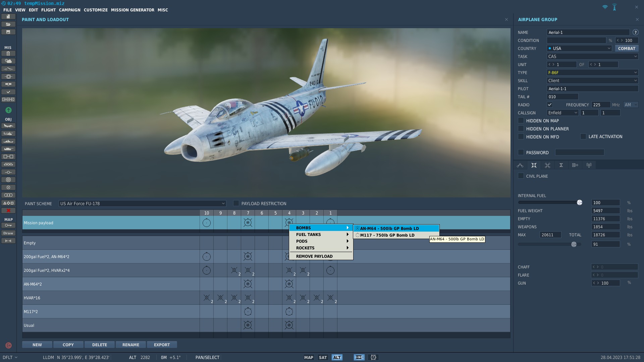
Task: Toggle the Payload Restriction checkbox
Action: pyautogui.click(x=236, y=203)
